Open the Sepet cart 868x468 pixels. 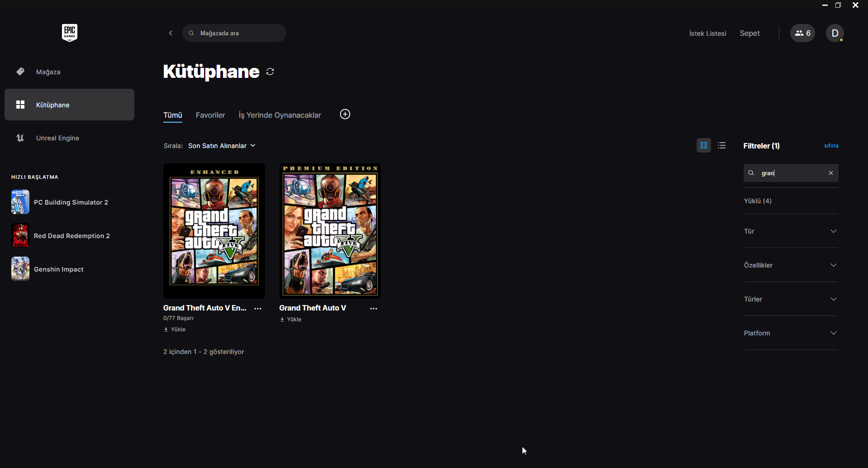[x=749, y=33]
